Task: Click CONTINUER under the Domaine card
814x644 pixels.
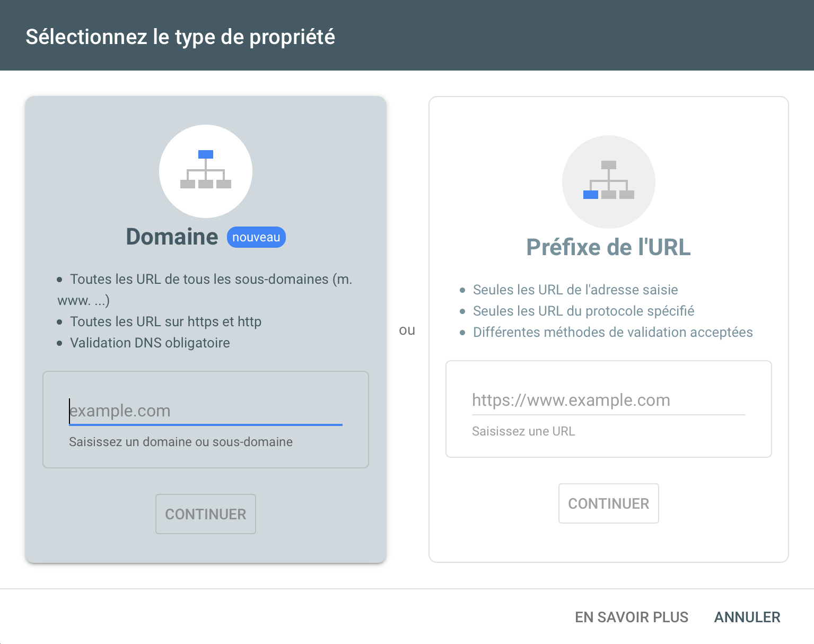Action: pos(206,514)
